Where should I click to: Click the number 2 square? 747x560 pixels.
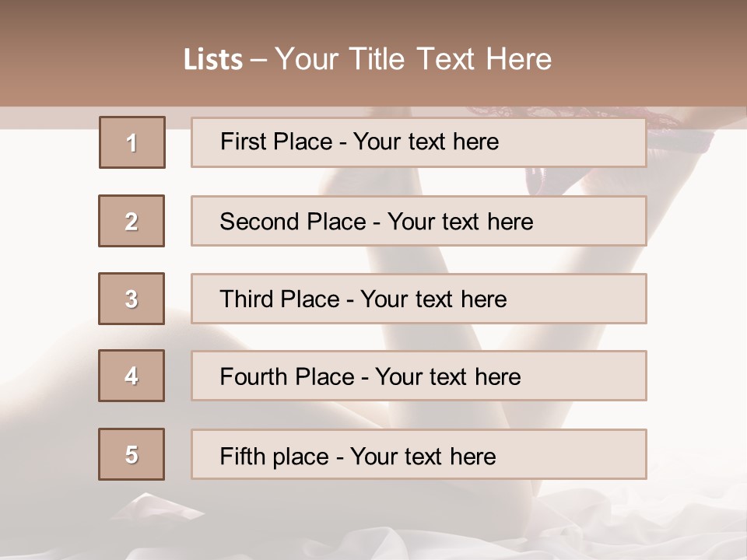pos(132,220)
